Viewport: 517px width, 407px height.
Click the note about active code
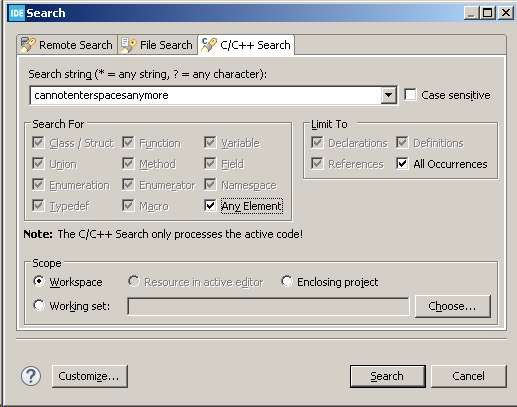pyautogui.click(x=163, y=234)
